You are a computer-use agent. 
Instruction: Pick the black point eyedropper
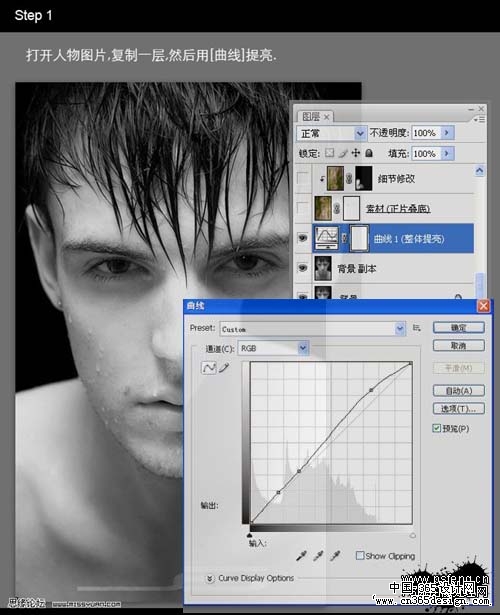(301, 555)
